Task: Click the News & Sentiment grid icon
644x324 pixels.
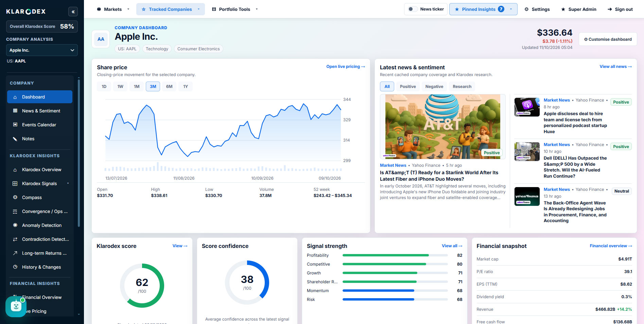Action: coord(15,111)
